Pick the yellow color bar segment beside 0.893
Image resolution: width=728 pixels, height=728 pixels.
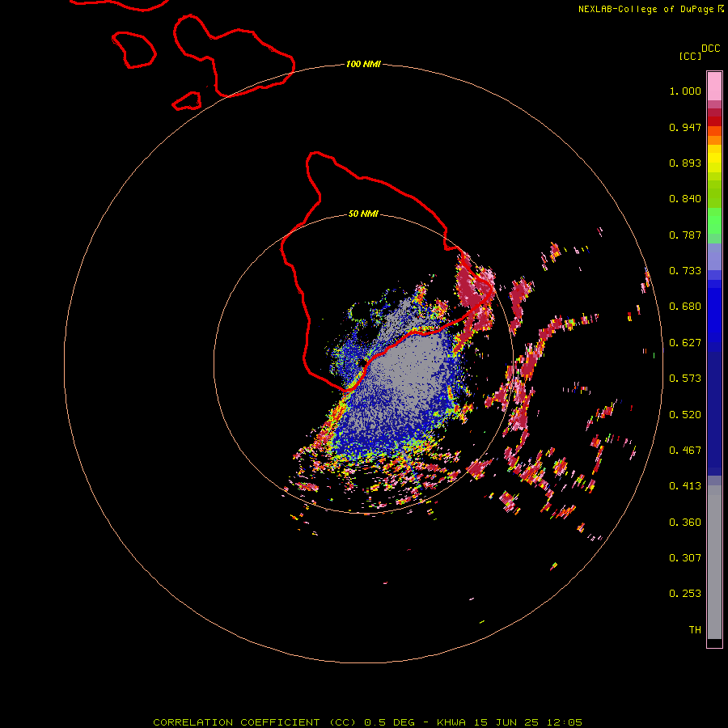(714, 163)
